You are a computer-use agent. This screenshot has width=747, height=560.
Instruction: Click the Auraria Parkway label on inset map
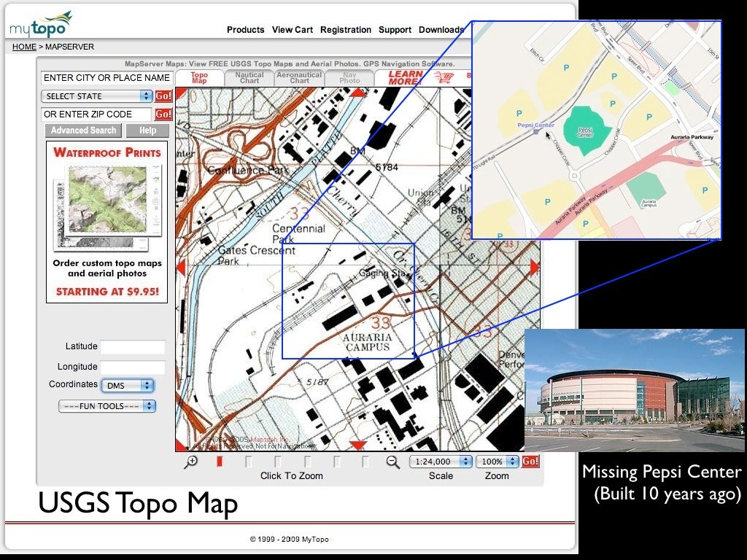coord(692,137)
